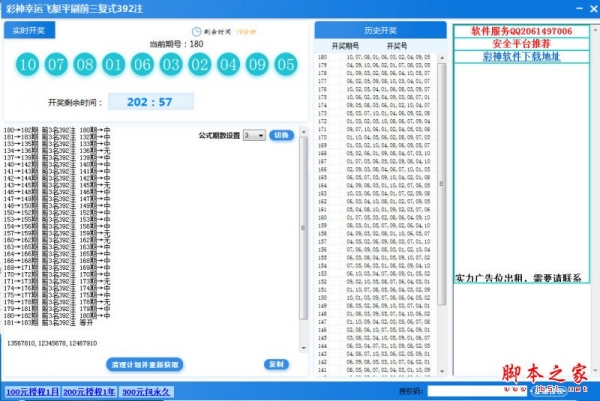600x401 pixels.
Task: Click the number ball 01
Action: [x=114, y=64]
